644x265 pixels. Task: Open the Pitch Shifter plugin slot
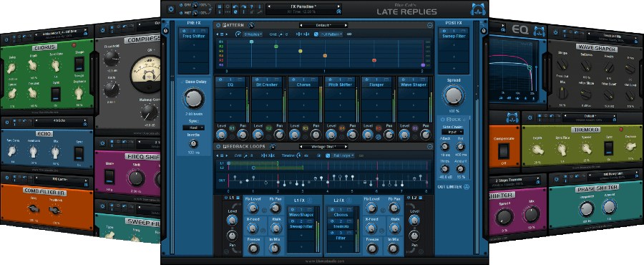click(340, 85)
